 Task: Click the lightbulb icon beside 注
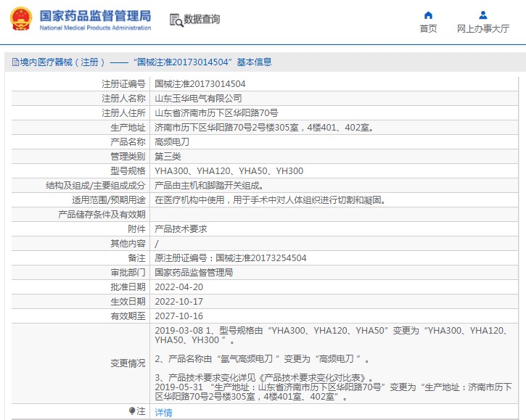click(132, 411)
